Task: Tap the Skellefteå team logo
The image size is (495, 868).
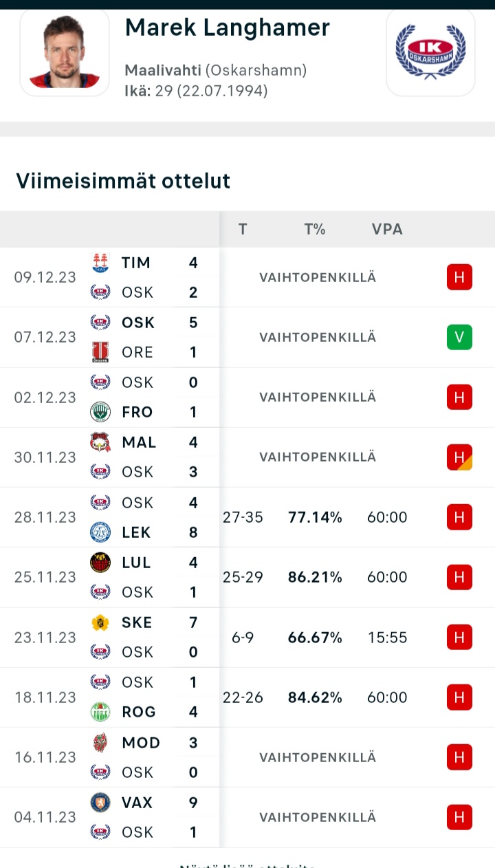Action: (x=100, y=622)
